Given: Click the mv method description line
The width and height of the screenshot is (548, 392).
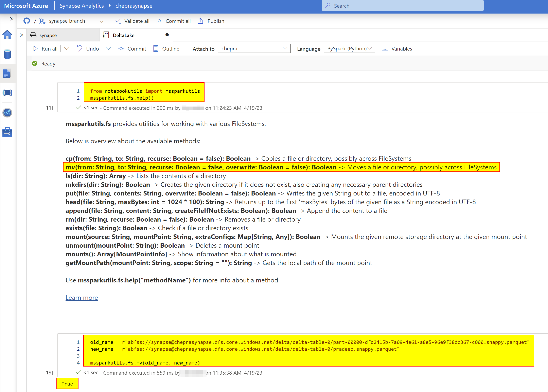Looking at the screenshot, I should click(281, 167).
